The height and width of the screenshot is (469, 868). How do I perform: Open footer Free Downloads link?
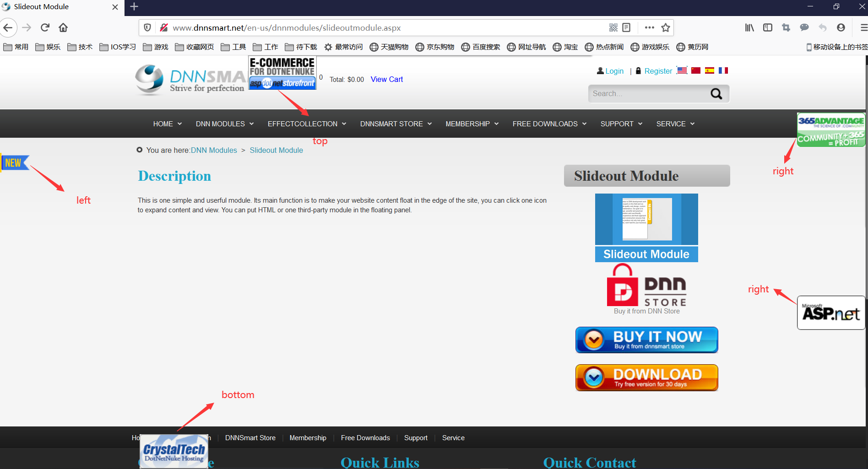365,438
